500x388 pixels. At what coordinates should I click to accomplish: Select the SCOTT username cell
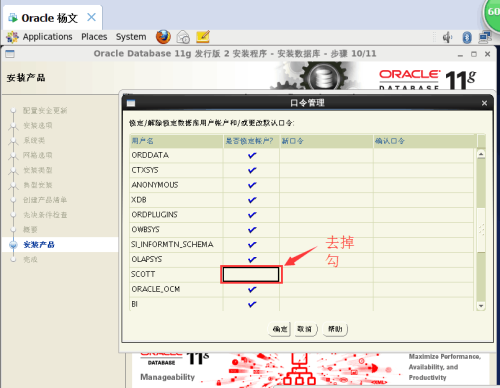point(176,274)
